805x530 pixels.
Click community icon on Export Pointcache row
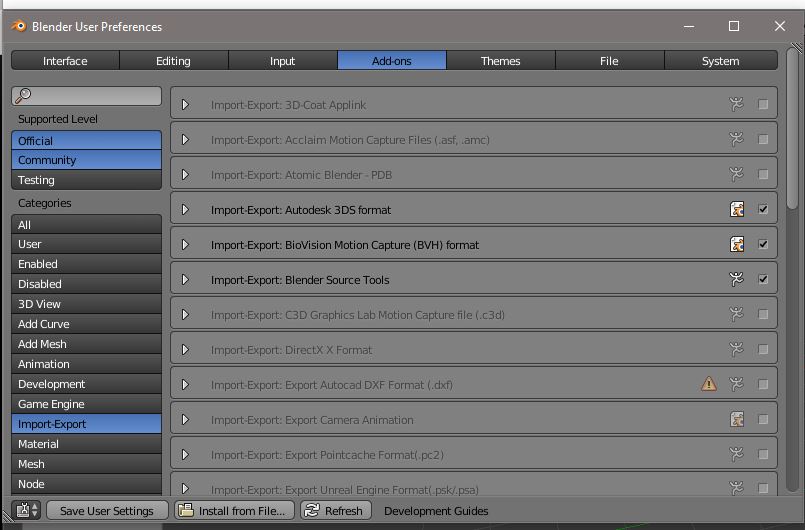point(736,454)
